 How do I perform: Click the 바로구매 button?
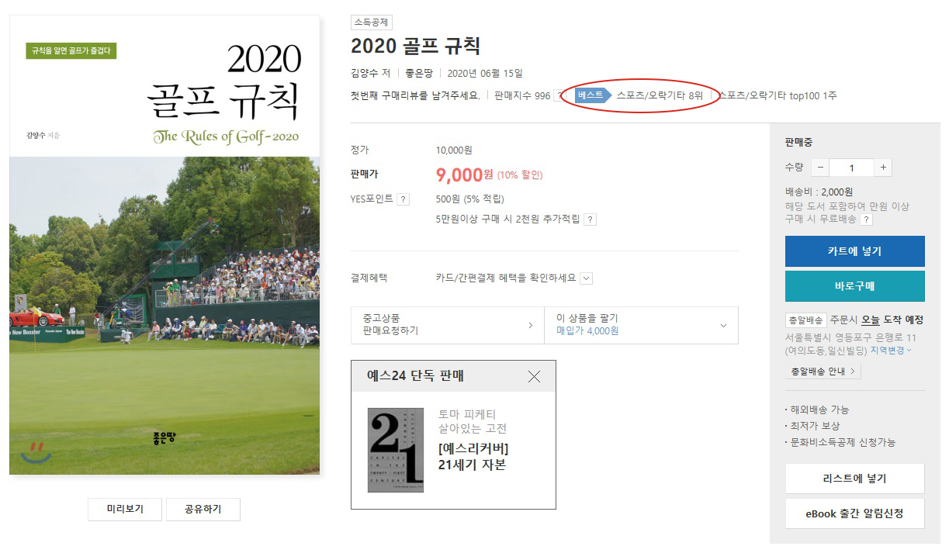coord(854,286)
